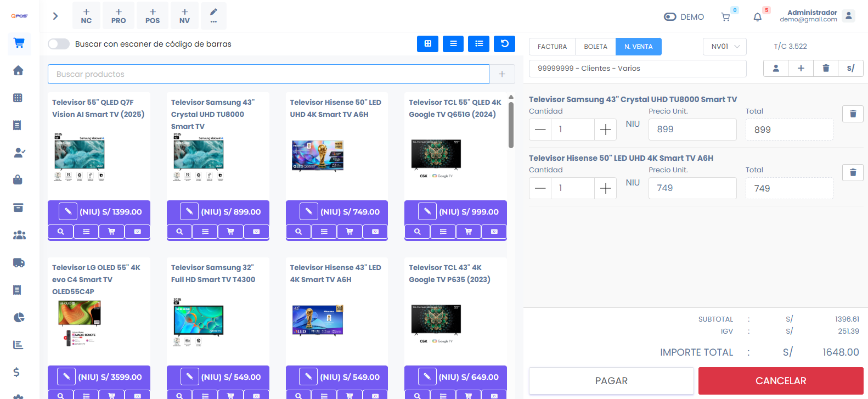The image size is (868, 399).
Task: Switch to the grid view layout
Action: pos(427,44)
